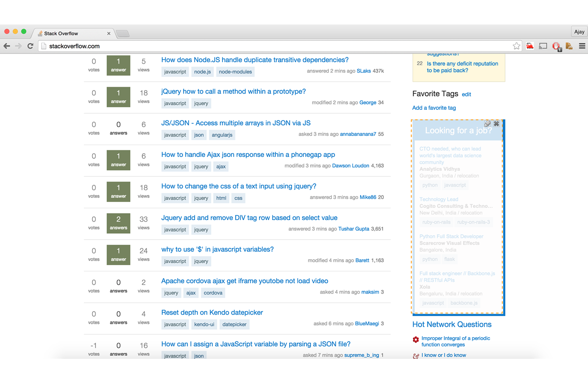Click 'answered 2 mins ago' on Node.JS question

pyautogui.click(x=331, y=72)
